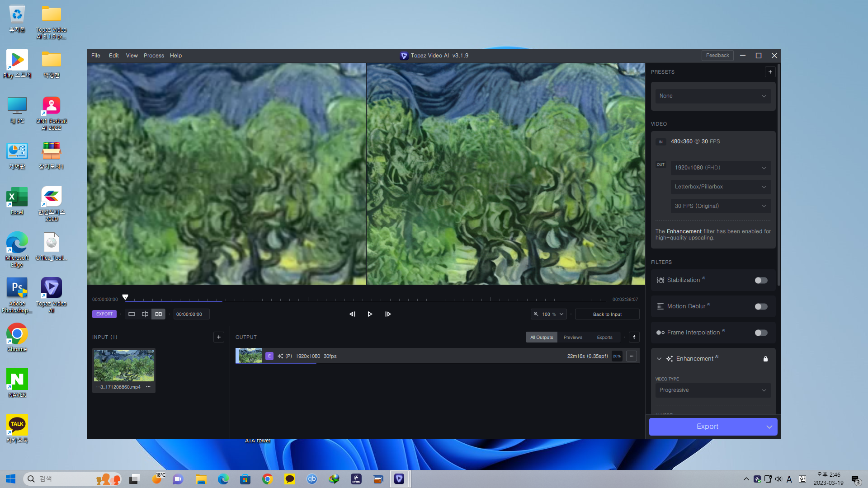Viewport: 868px width, 488px height.
Task: Open NAVER desktop shortcut
Action: (x=17, y=383)
